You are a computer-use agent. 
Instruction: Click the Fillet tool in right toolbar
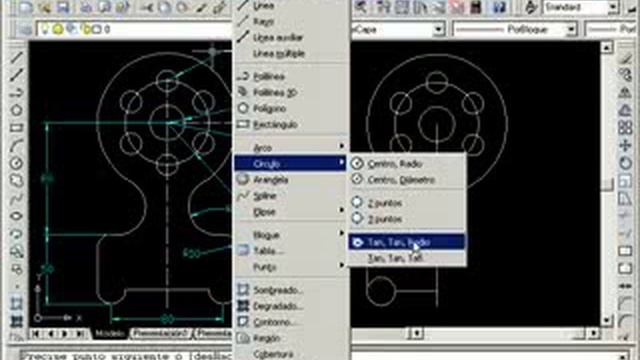click(x=625, y=322)
